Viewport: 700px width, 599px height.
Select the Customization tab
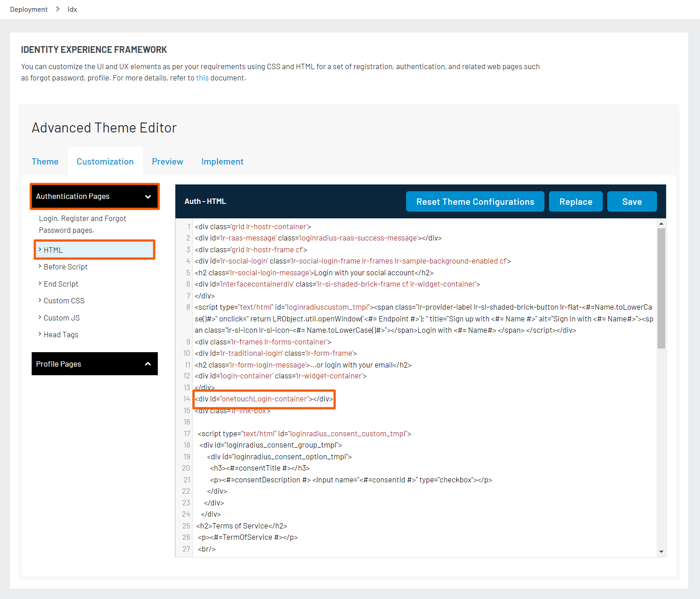point(105,161)
